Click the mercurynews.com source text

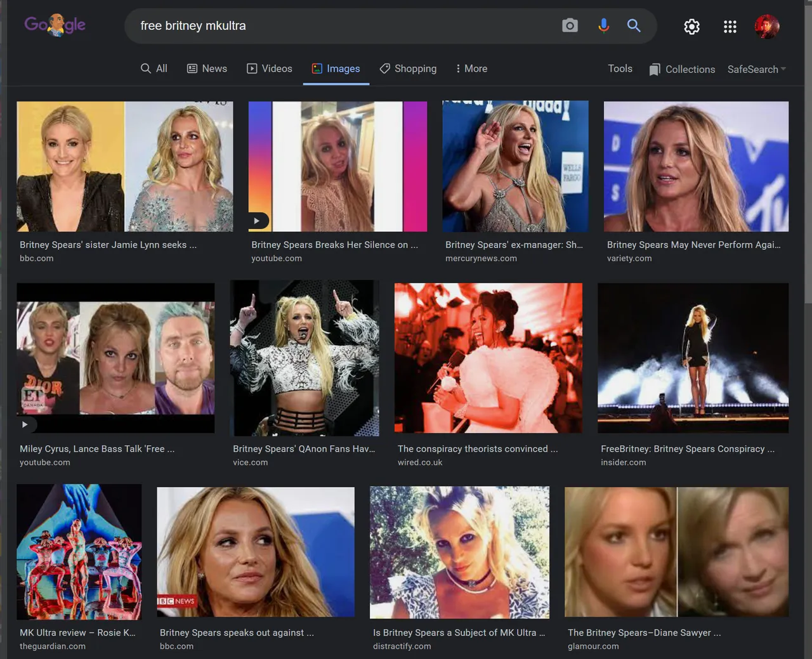click(x=481, y=259)
